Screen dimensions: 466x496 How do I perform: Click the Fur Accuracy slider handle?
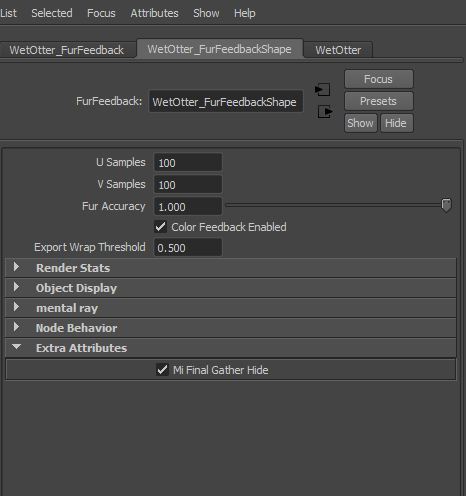446,205
